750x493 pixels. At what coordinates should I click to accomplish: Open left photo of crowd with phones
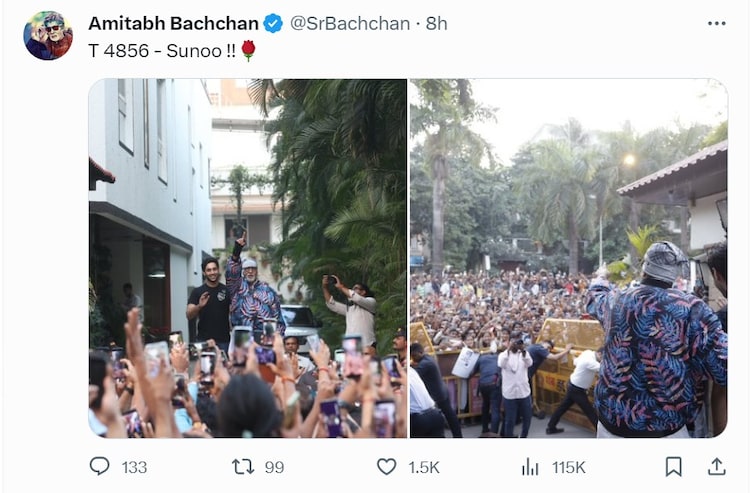248,258
